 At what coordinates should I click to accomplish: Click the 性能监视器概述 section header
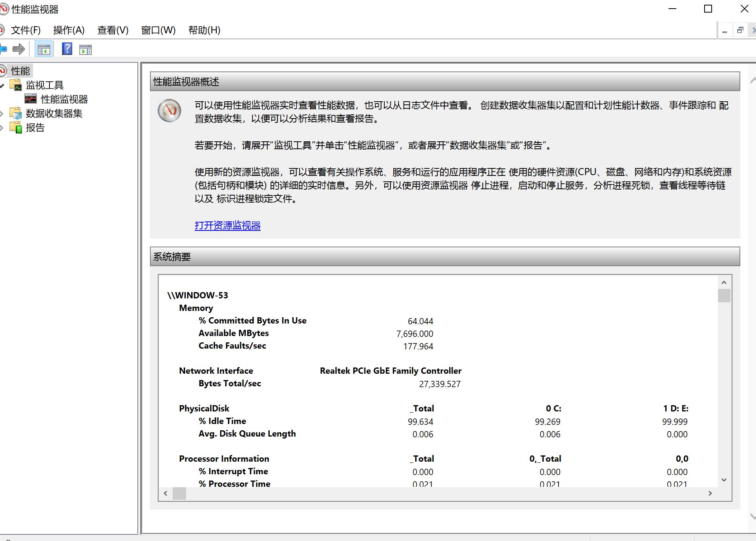click(445, 81)
